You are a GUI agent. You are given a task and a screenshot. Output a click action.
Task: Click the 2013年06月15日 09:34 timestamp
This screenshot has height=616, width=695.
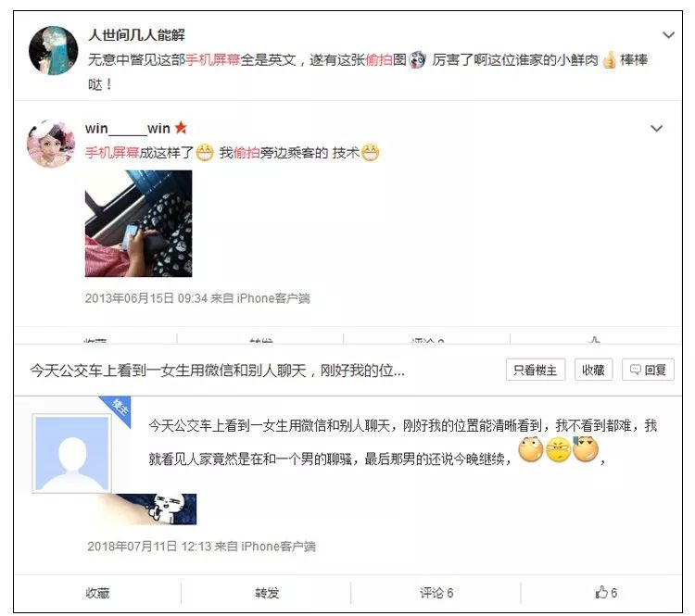pyautogui.click(x=146, y=298)
